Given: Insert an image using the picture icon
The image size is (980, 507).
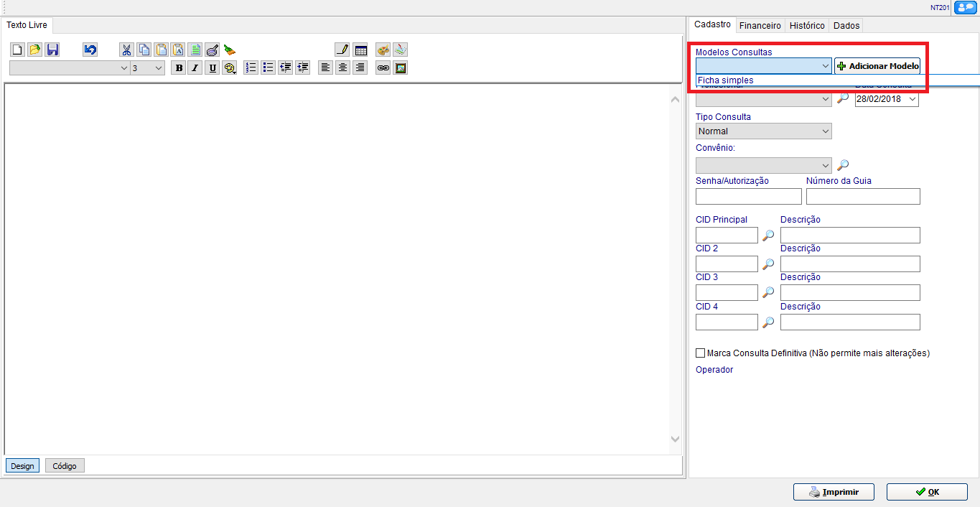Looking at the screenshot, I should coord(401,68).
